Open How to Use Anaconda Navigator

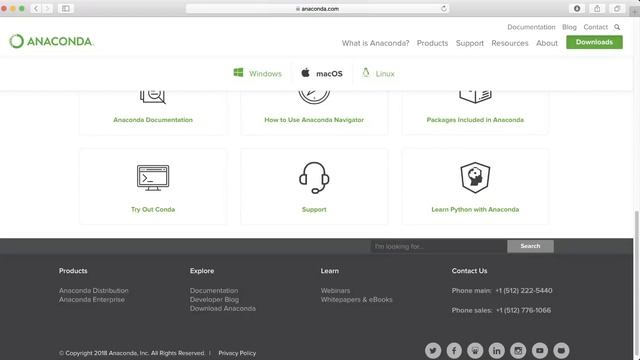pos(314,120)
